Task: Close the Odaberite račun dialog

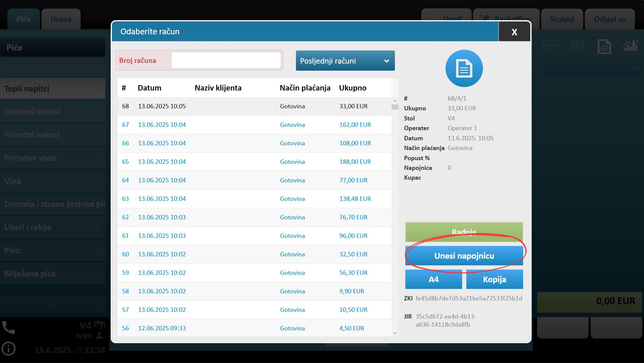Action: [x=514, y=32]
